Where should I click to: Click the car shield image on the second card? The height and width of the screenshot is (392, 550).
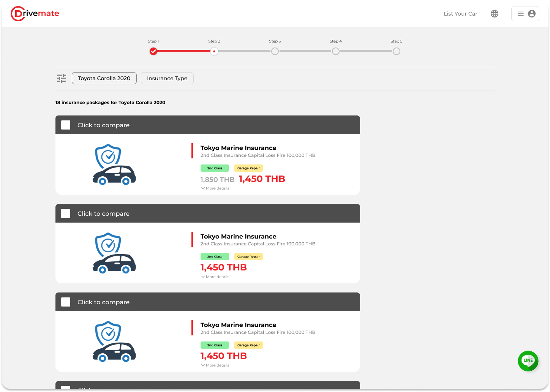point(114,253)
